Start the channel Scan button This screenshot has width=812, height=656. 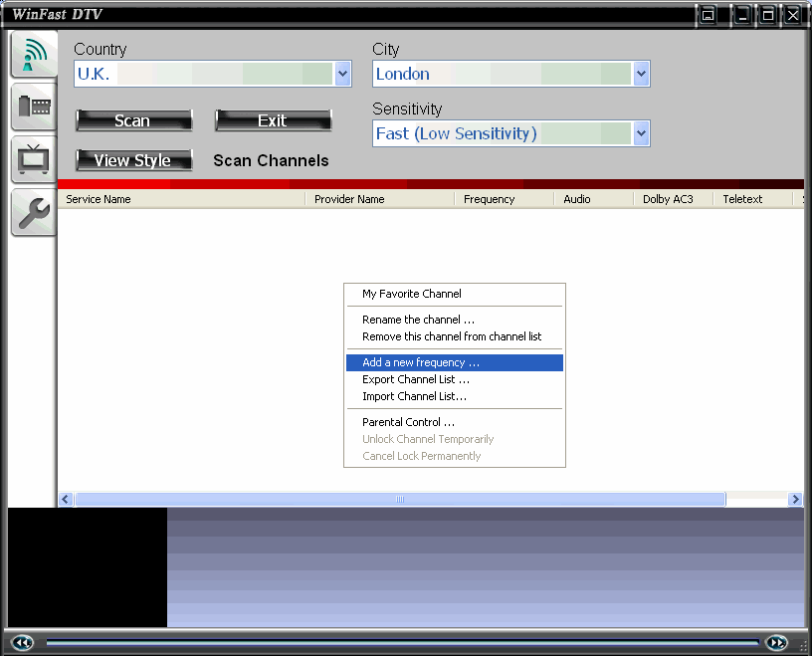[134, 120]
